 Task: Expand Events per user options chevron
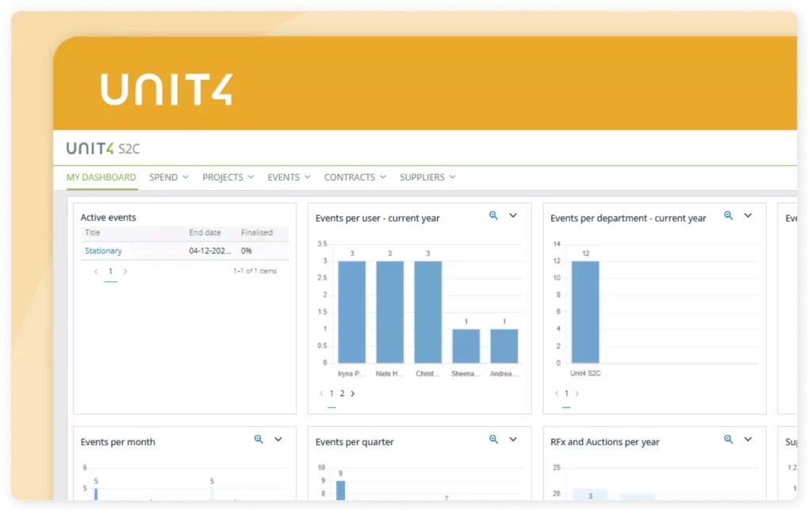(x=513, y=216)
